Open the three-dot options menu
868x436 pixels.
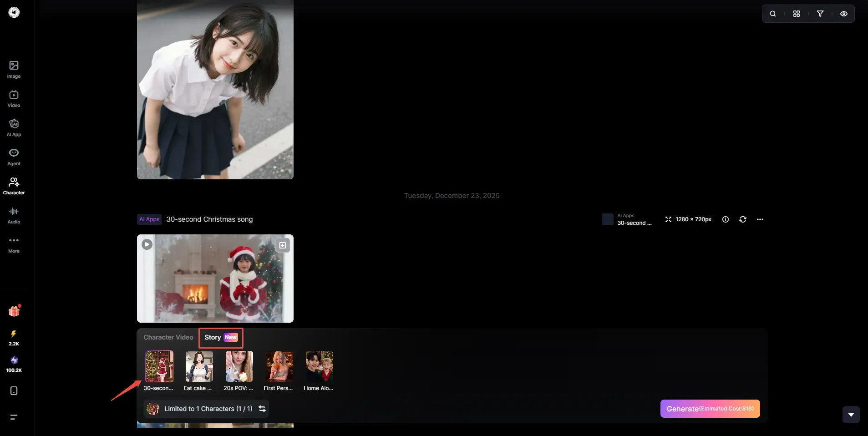coord(760,219)
